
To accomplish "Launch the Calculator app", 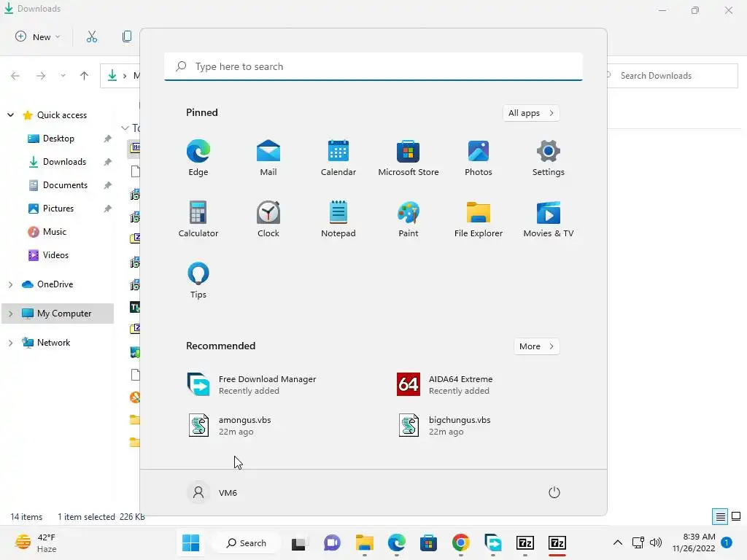I will click(x=198, y=219).
